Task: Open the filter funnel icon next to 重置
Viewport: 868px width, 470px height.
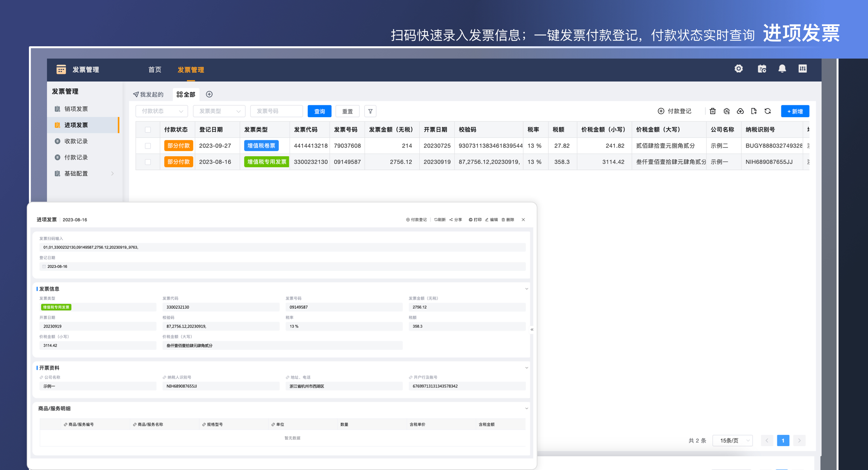Action: pos(370,111)
